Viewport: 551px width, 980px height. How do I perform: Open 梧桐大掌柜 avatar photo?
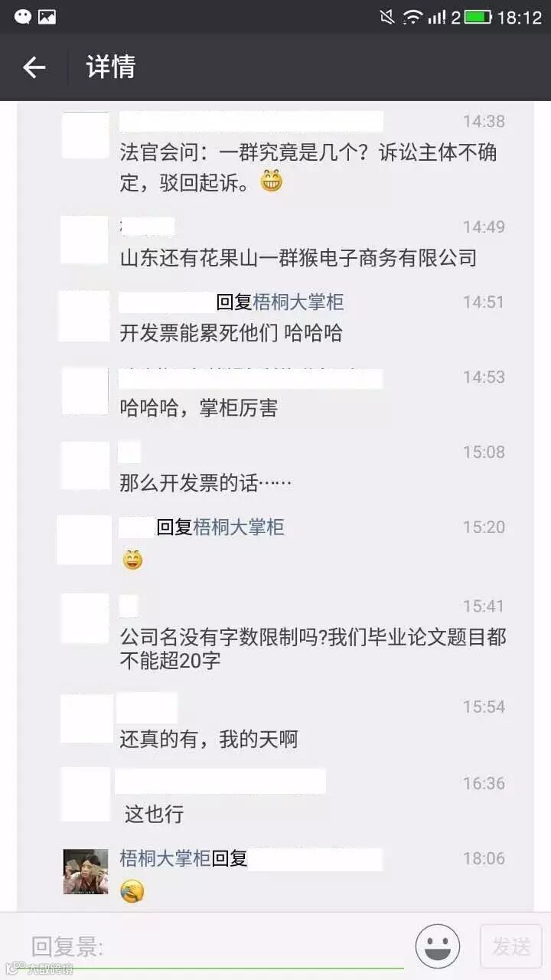86,871
